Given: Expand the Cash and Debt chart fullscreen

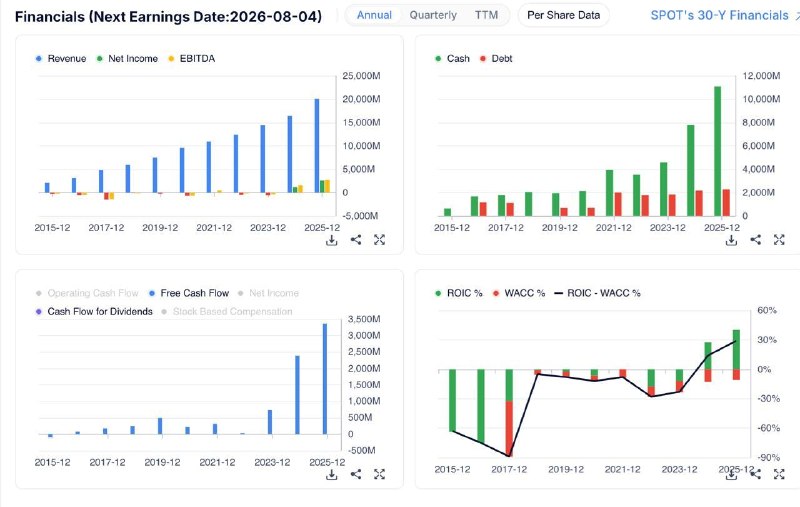Looking at the screenshot, I should pos(779,240).
